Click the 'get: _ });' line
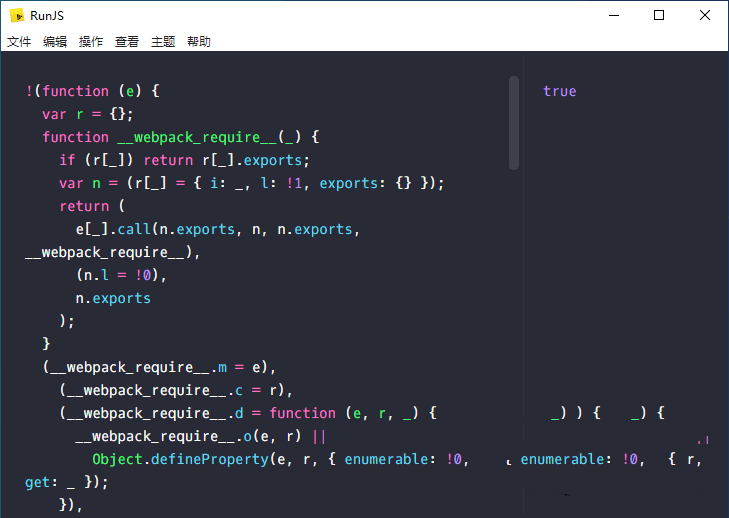Image resolution: width=729 pixels, height=518 pixels. coord(66,482)
